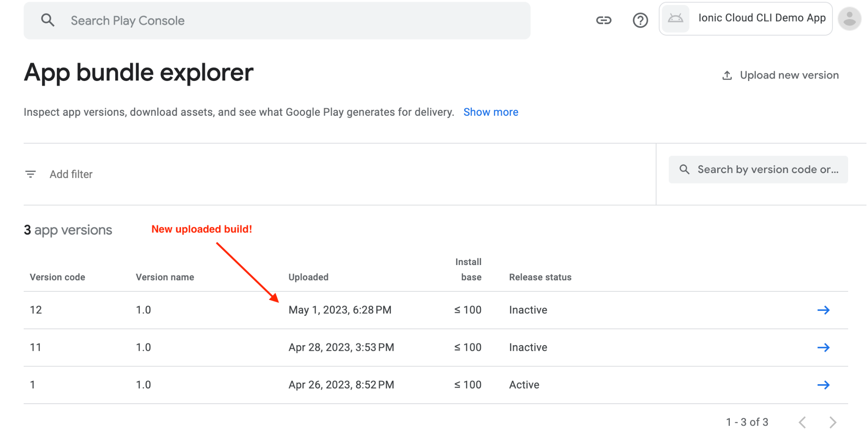
Task: Open the help icon next to the link icon
Action: (x=640, y=20)
